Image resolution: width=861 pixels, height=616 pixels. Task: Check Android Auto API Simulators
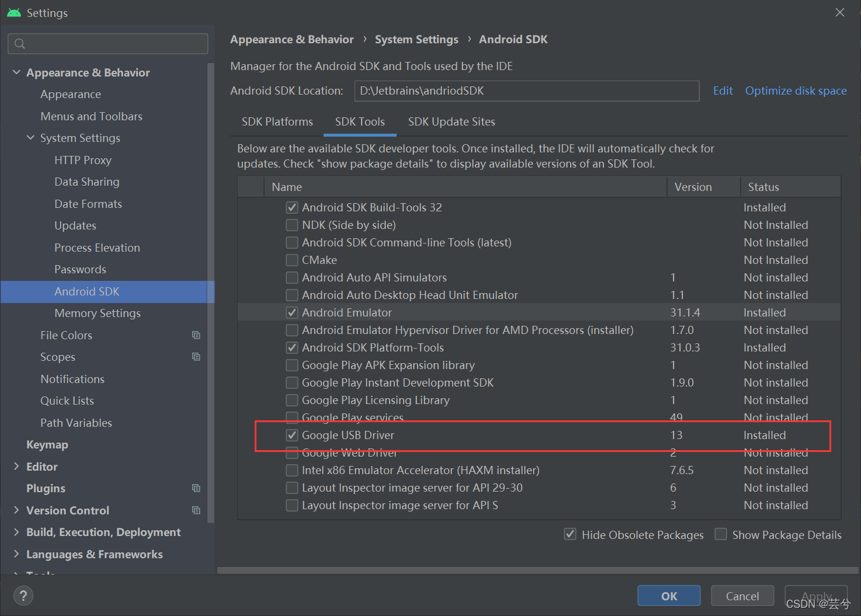click(x=292, y=277)
